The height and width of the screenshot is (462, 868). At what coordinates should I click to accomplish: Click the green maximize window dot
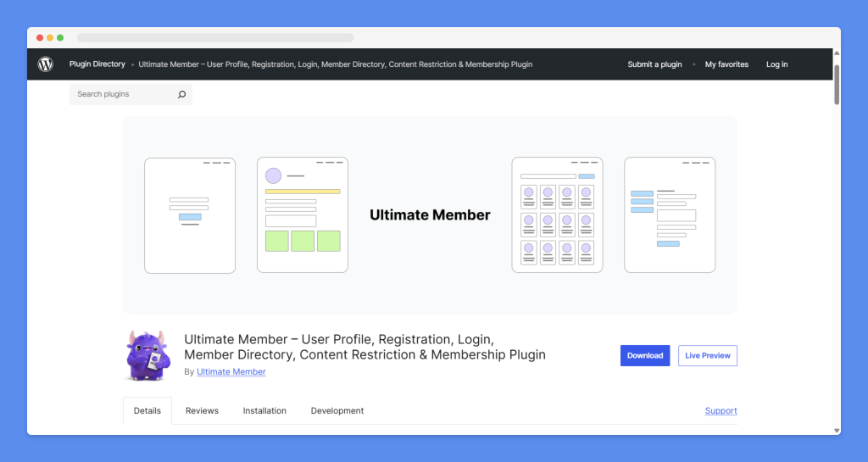(60, 37)
